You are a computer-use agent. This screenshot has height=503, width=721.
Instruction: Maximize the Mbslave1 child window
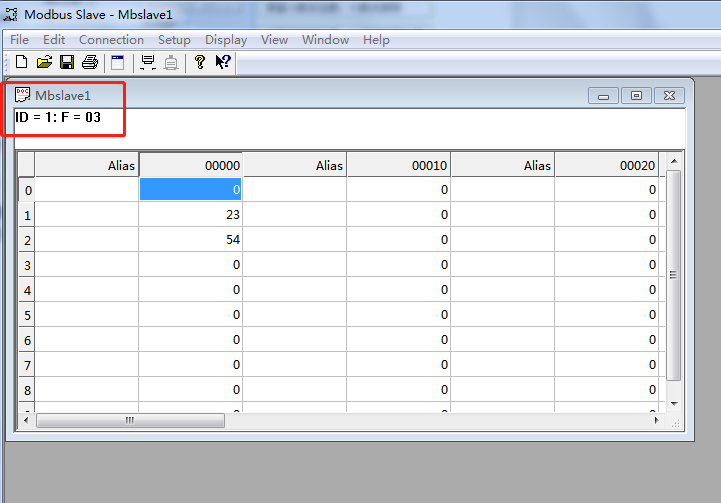[636, 96]
